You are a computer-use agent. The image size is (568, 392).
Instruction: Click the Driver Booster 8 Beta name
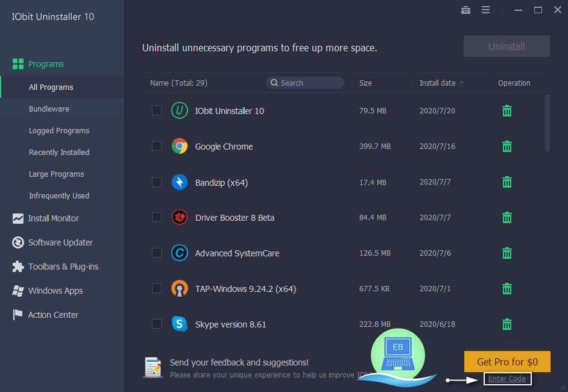point(235,218)
